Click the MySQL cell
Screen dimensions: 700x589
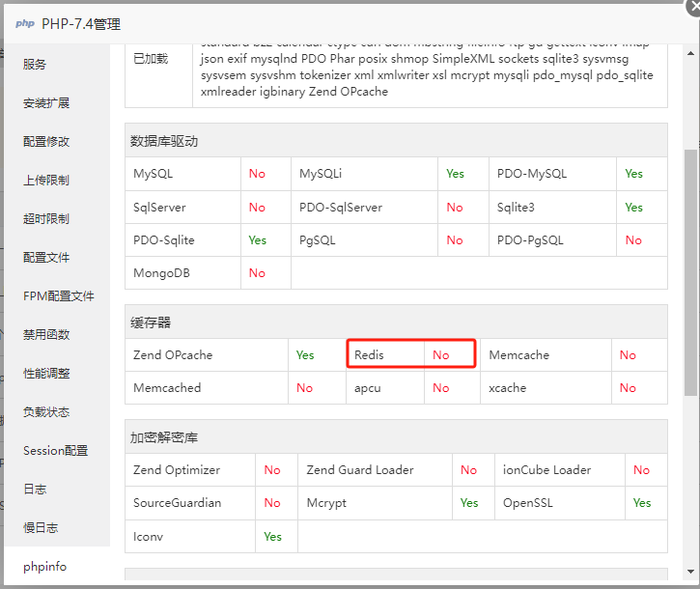[183, 174]
